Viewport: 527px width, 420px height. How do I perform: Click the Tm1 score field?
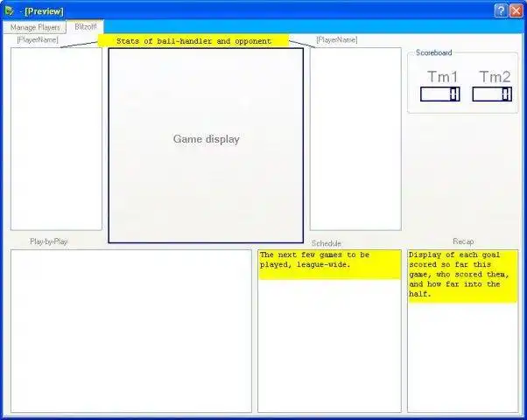tap(440, 94)
